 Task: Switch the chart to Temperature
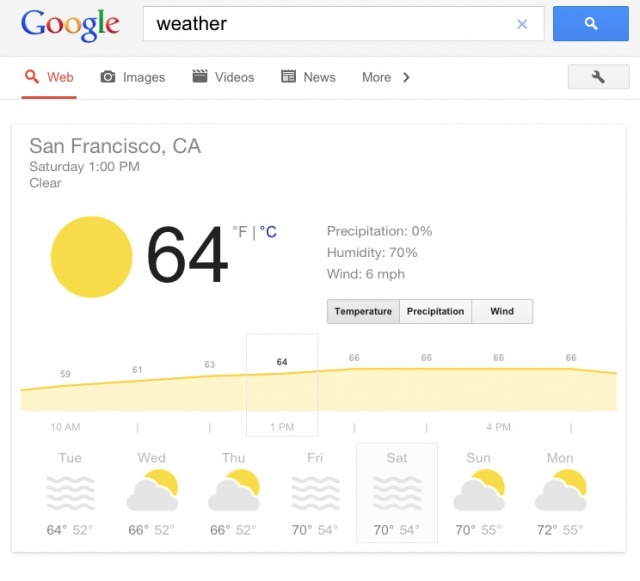pyautogui.click(x=363, y=311)
